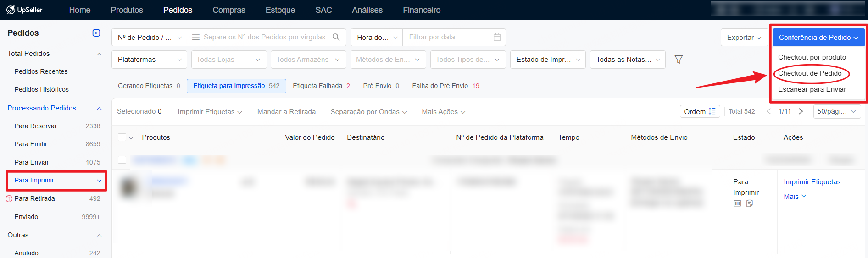Viewport: 868px width, 258px height.
Task: Click the document icon under Para Imprimir status
Action: tap(750, 203)
